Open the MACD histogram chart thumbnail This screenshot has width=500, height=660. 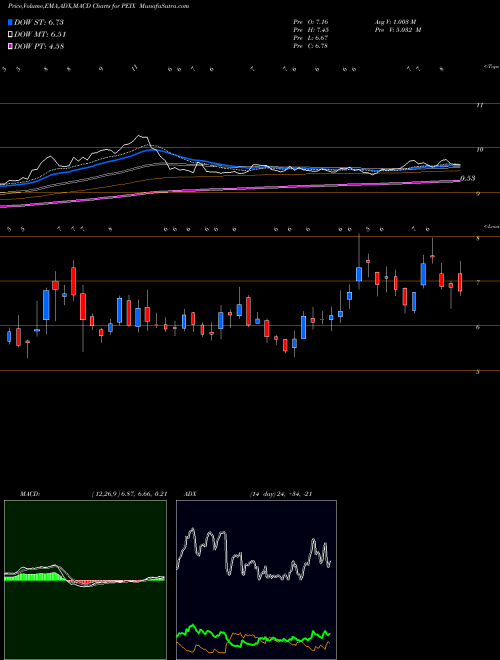pyautogui.click(x=85, y=580)
